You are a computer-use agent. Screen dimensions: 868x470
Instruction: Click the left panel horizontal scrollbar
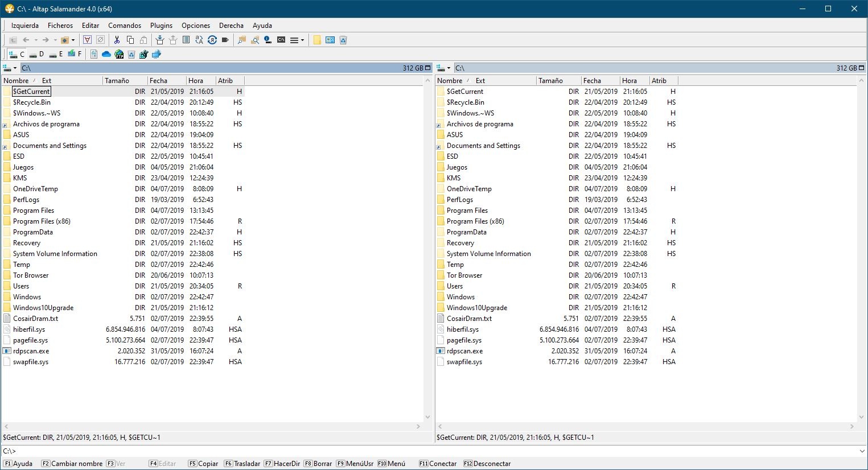tap(212, 426)
